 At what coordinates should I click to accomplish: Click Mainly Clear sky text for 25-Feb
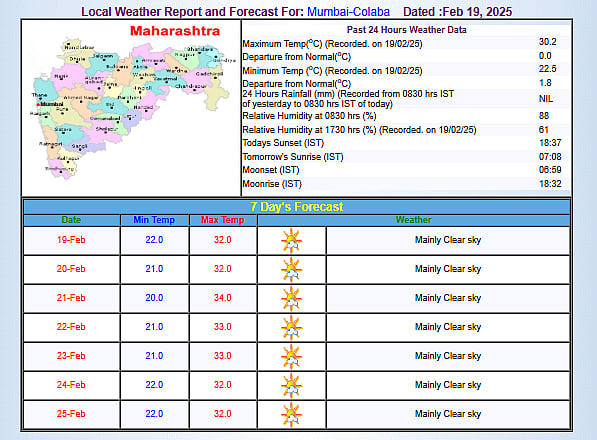(x=448, y=414)
